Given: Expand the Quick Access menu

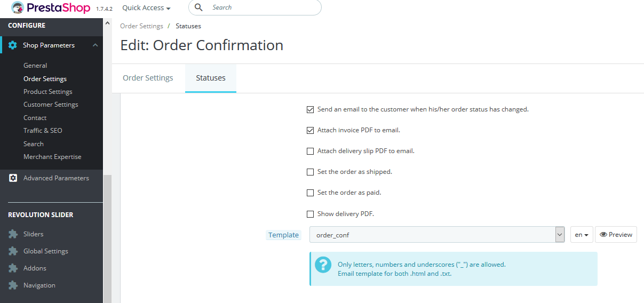Looking at the screenshot, I should (146, 8).
